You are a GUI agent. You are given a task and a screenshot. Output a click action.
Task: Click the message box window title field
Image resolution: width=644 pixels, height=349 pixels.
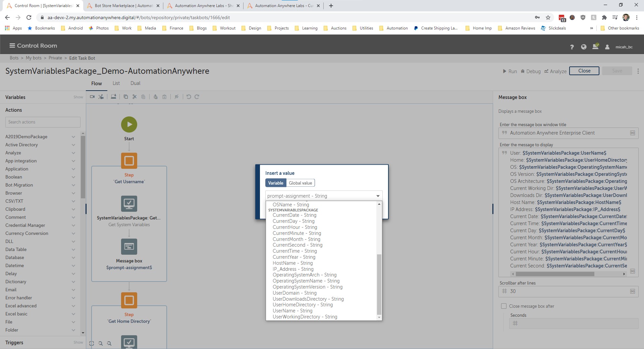(568, 133)
